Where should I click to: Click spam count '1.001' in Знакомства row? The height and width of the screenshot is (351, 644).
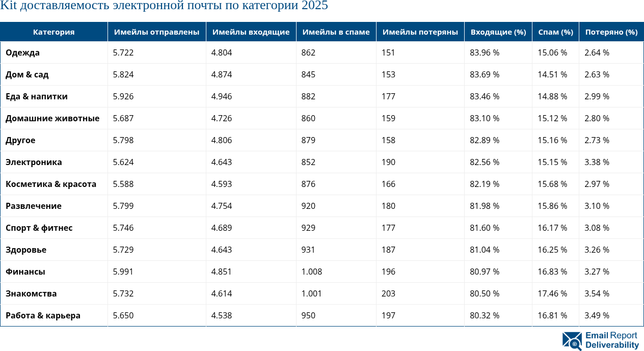(312, 293)
